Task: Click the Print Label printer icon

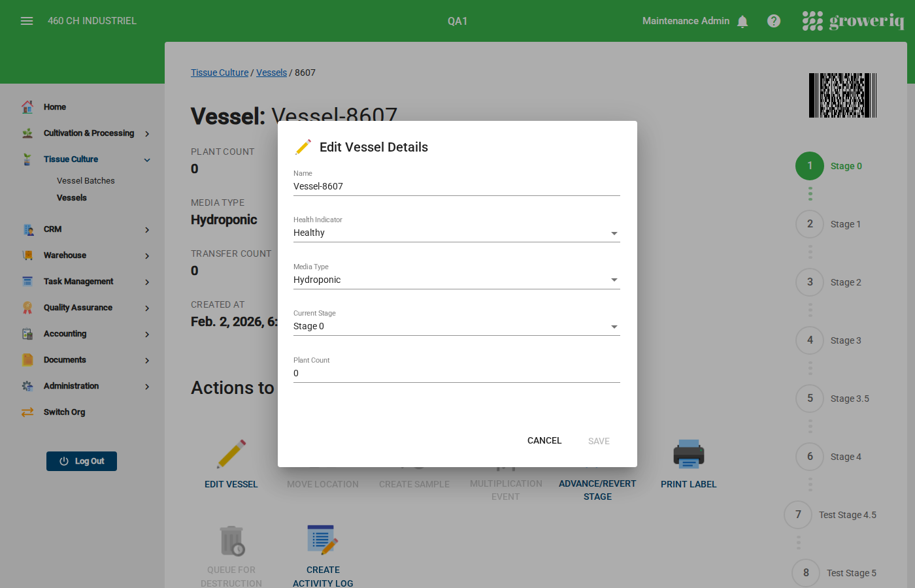Action: click(688, 453)
